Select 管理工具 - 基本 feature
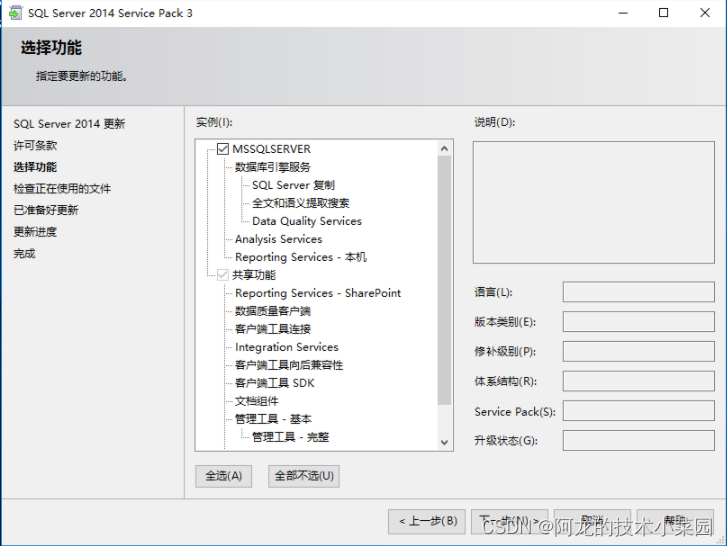The width and height of the screenshot is (727, 546). pyautogui.click(x=273, y=419)
